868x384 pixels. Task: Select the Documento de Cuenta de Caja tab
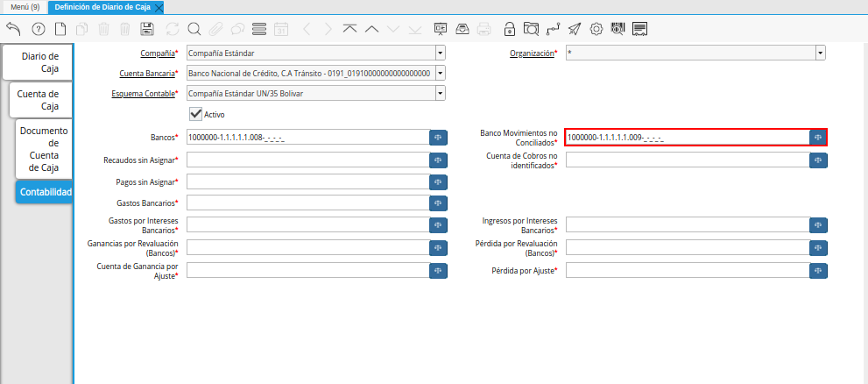pos(44,149)
